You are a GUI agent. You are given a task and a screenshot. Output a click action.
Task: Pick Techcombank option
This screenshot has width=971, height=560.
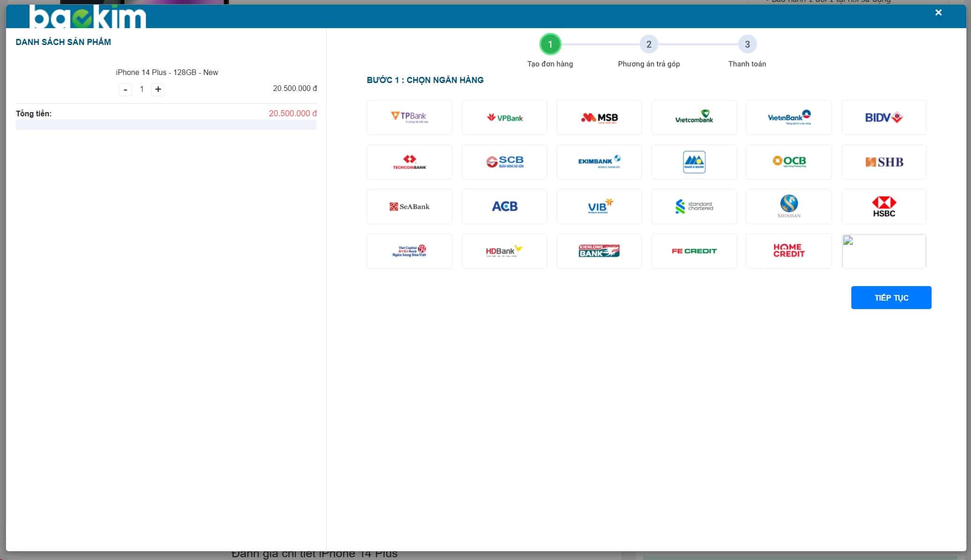[409, 162]
